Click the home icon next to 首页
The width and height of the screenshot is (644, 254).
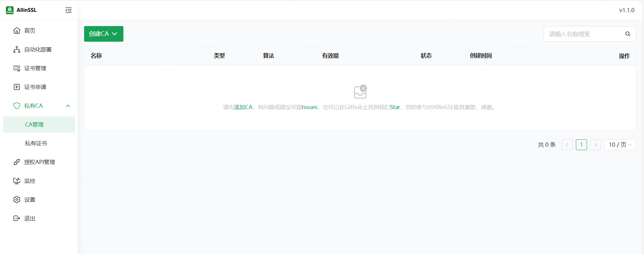coord(17,31)
